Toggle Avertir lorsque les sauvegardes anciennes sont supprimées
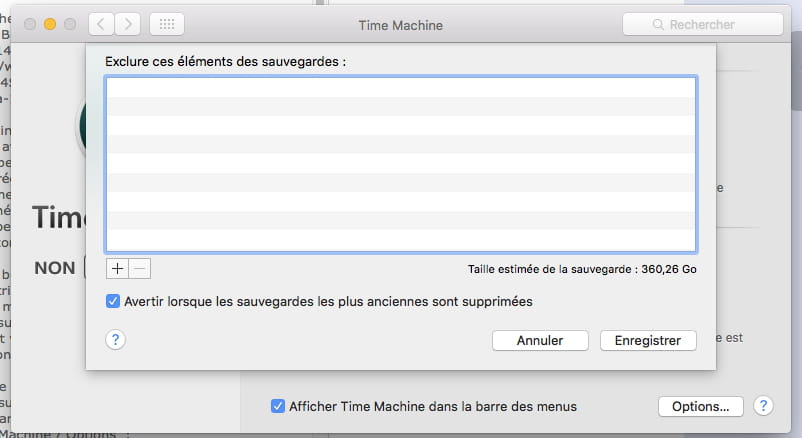802x438 pixels. [x=113, y=301]
